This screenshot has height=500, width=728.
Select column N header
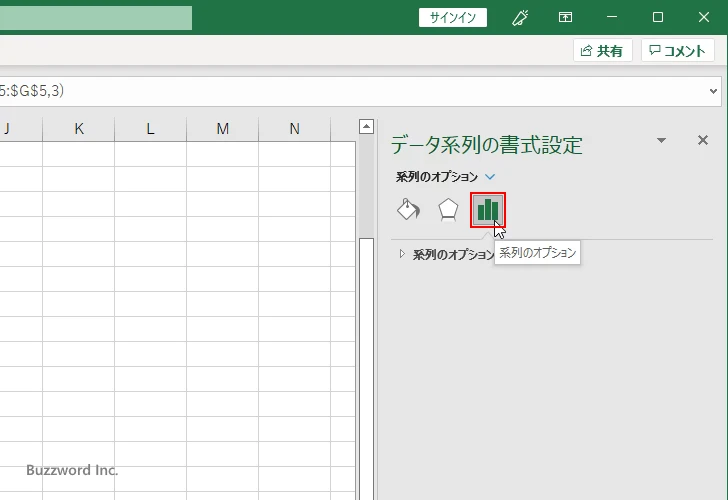click(x=294, y=128)
